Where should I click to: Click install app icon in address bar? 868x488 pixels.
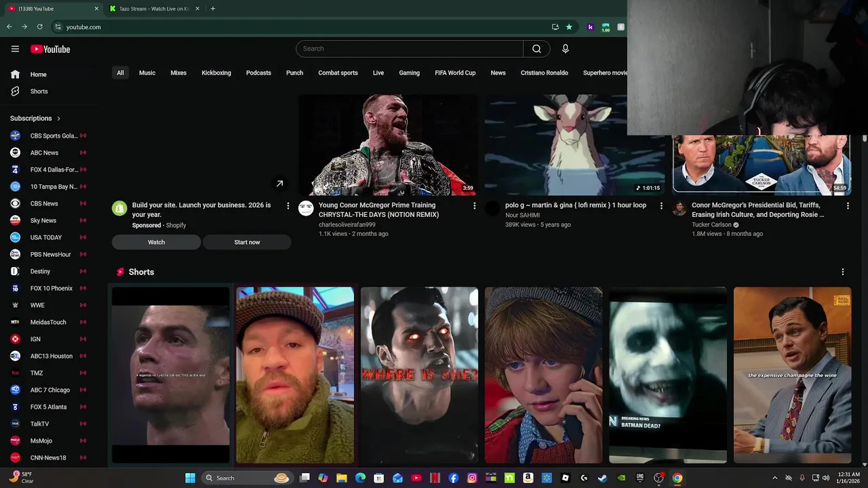pyautogui.click(x=555, y=27)
